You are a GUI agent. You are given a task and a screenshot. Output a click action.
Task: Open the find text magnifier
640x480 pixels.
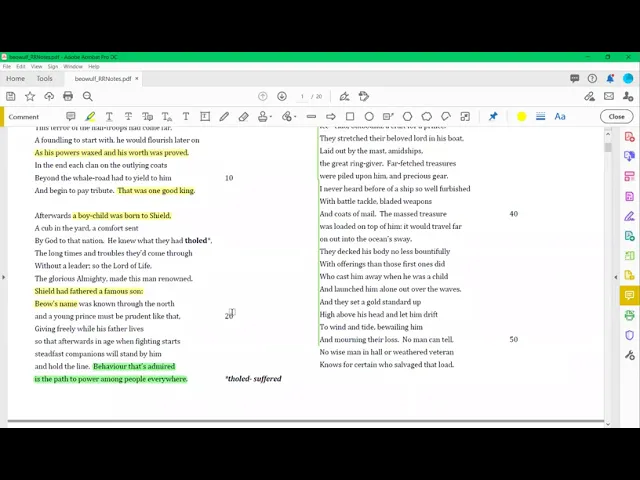pyautogui.click(x=87, y=96)
